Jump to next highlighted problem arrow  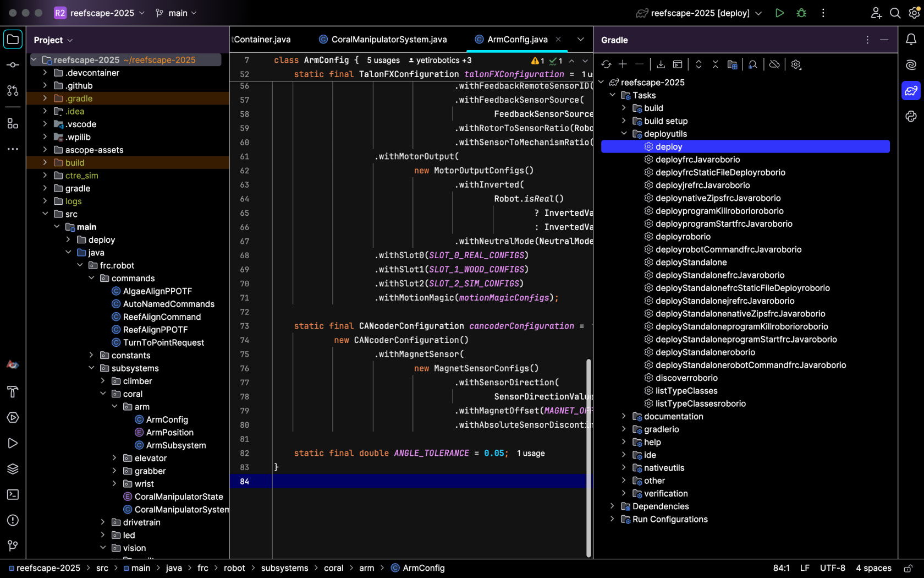(585, 61)
